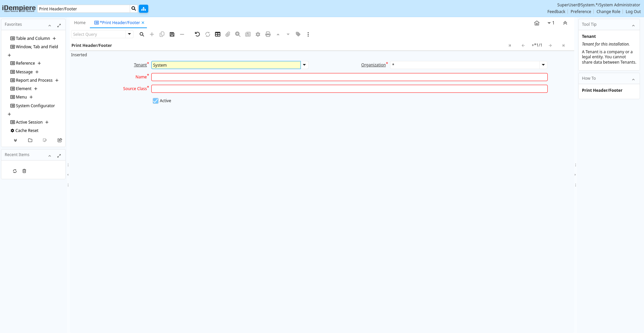Switch to the Home tab

click(80, 23)
